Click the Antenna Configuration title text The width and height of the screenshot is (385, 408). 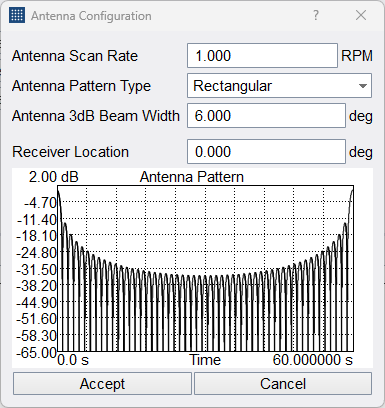coord(91,16)
